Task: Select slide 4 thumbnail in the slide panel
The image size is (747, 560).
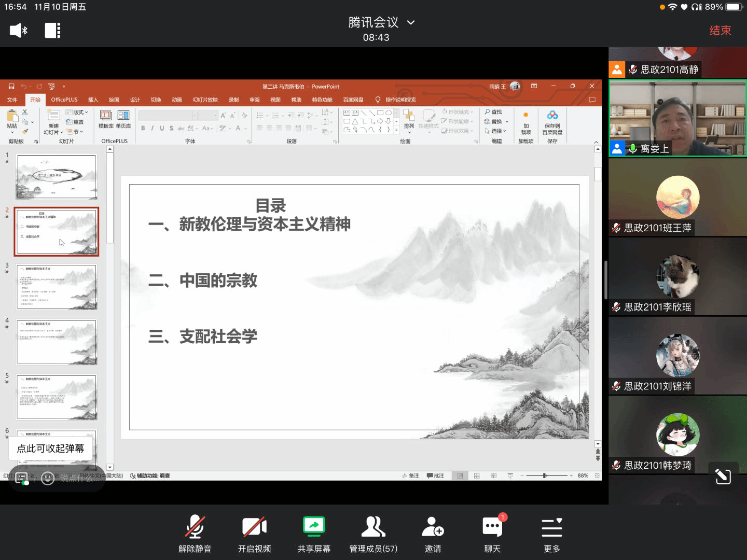Action: pyautogui.click(x=57, y=342)
